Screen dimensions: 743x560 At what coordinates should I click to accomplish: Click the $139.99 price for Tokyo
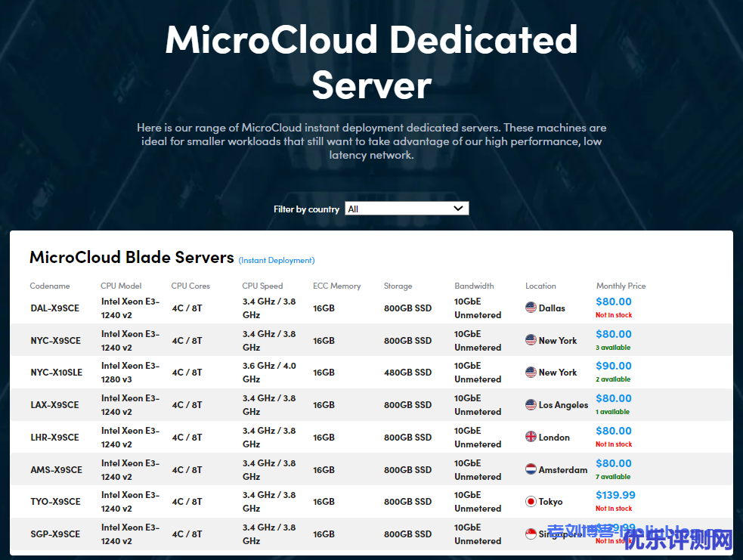coord(615,495)
